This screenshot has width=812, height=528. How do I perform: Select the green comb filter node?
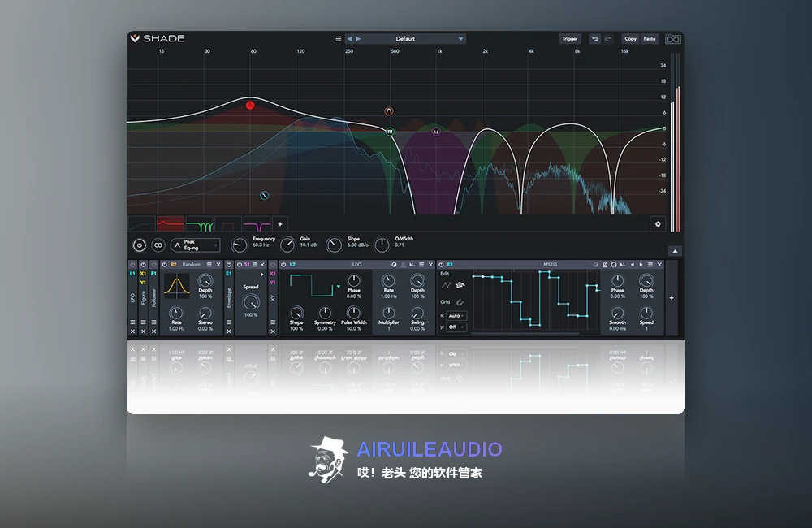pyautogui.click(x=390, y=132)
